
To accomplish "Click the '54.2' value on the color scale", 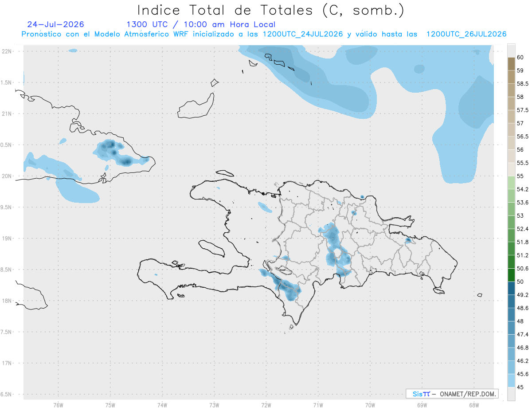I will 523,189.
